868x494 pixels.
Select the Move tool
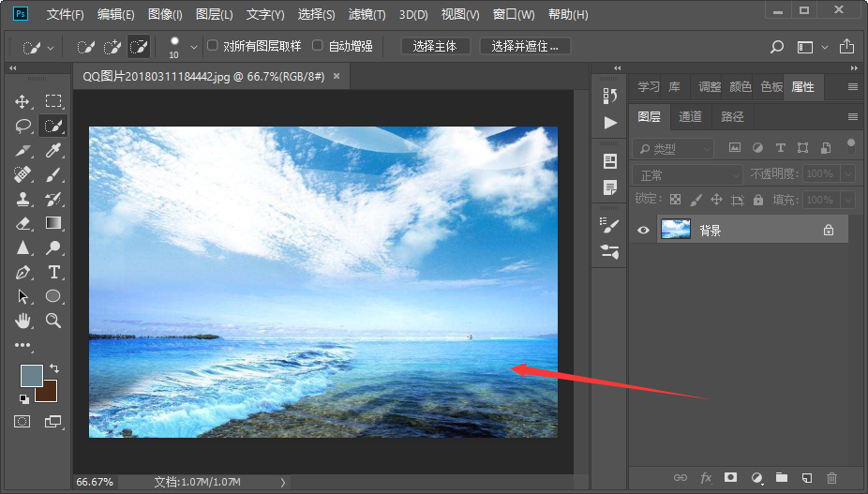click(22, 101)
